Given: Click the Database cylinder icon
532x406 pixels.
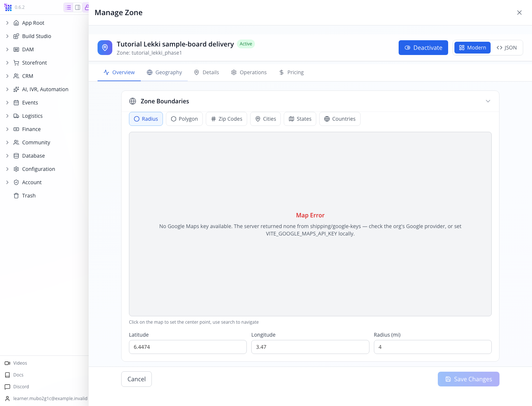Looking at the screenshot, I should coord(16,156).
